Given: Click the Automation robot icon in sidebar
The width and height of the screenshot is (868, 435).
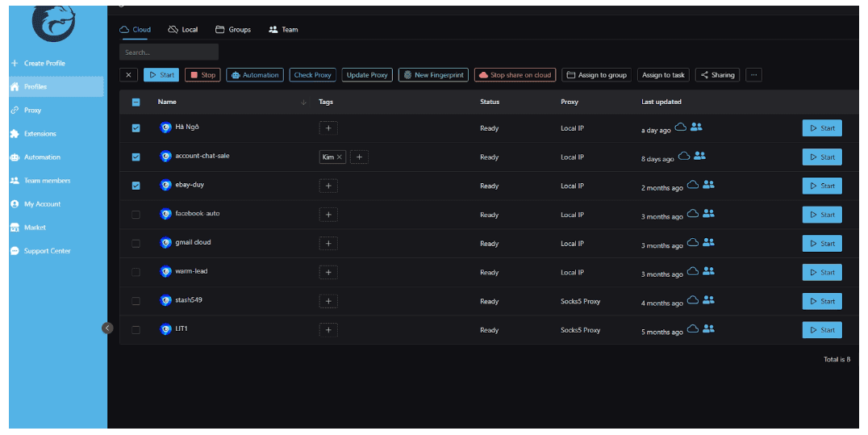Looking at the screenshot, I should click(x=15, y=157).
